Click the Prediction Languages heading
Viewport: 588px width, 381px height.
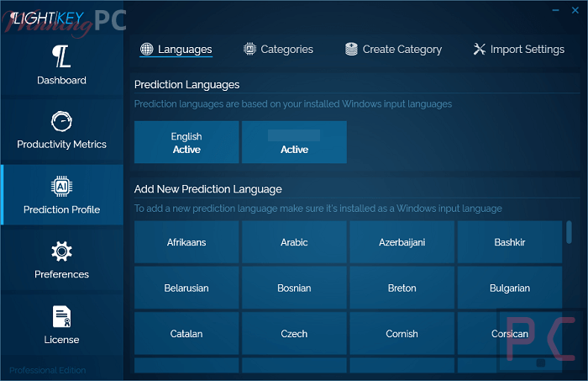[x=186, y=85]
